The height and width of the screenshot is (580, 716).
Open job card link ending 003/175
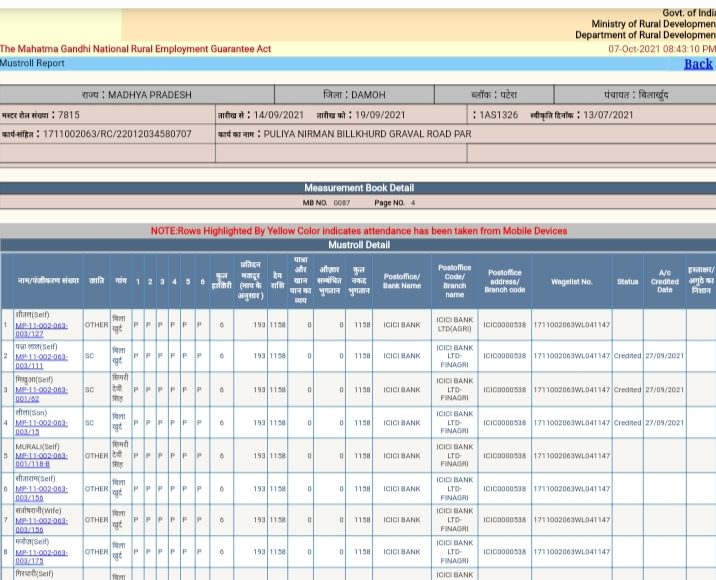point(41,557)
